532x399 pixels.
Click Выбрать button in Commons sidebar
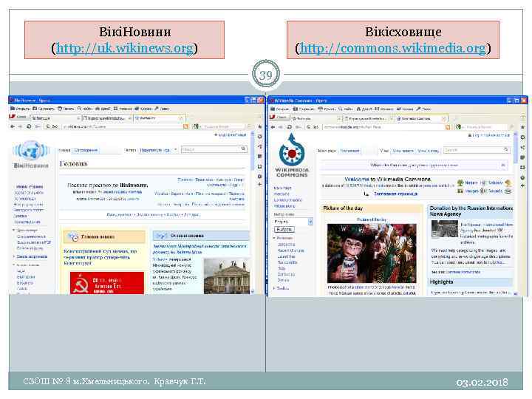click(284, 229)
